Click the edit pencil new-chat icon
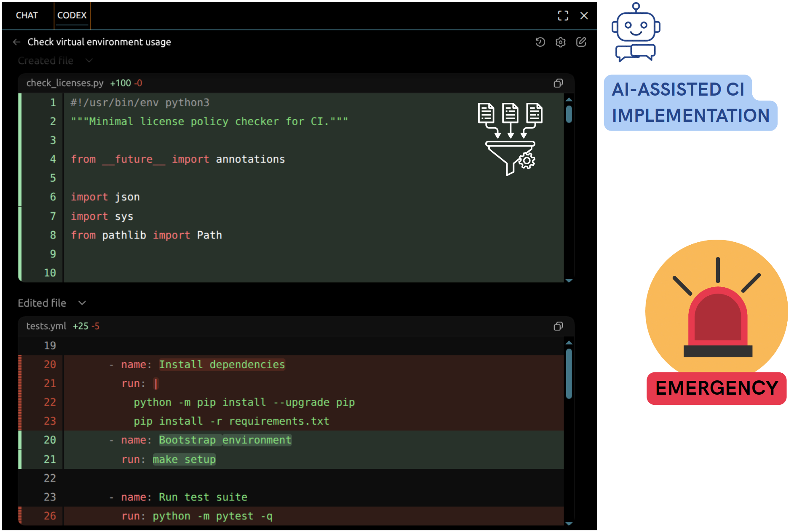The width and height of the screenshot is (794, 532). [581, 42]
